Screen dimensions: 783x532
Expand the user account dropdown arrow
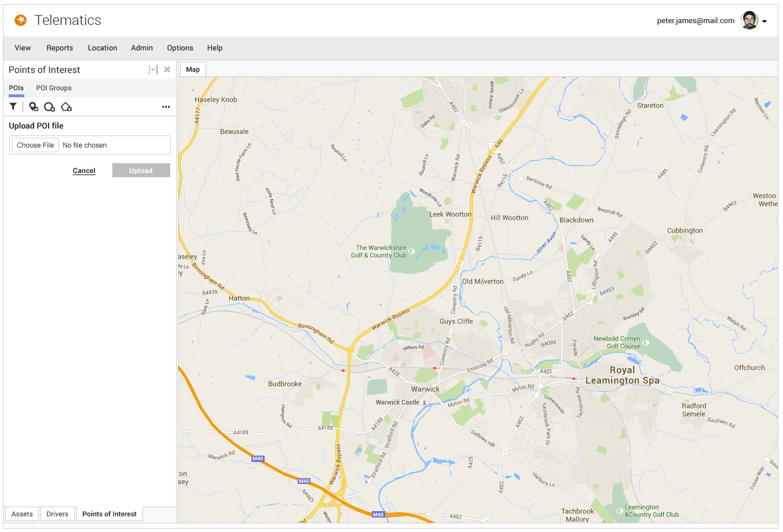tap(764, 21)
